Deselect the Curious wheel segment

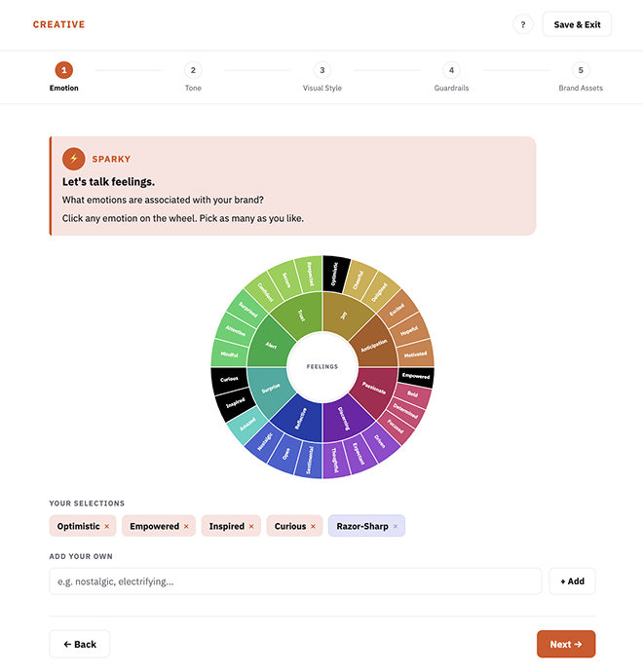pyautogui.click(x=229, y=379)
